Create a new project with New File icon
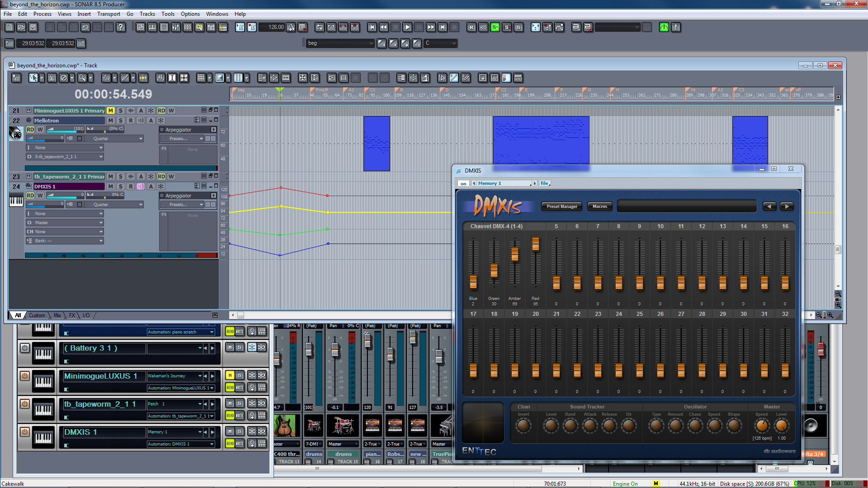The image size is (868, 488). point(9,27)
